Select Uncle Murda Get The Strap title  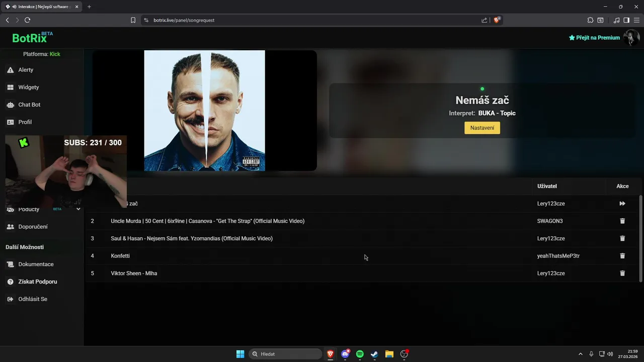tap(207, 221)
